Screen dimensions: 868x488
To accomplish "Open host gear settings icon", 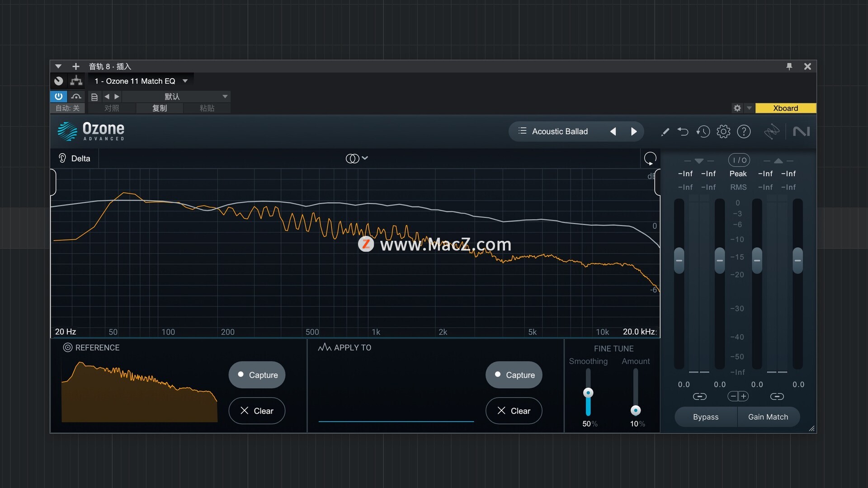I will pos(737,108).
